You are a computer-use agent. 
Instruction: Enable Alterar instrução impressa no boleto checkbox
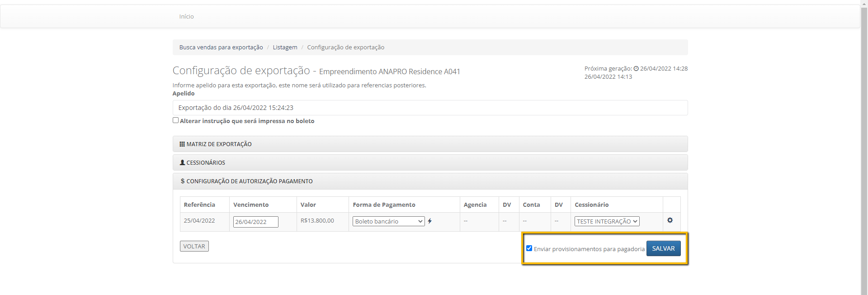(x=175, y=120)
